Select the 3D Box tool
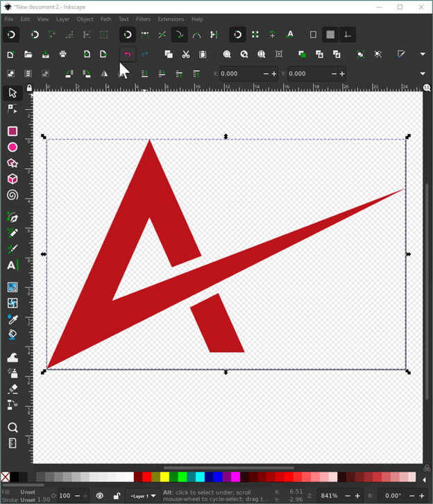 coord(12,179)
